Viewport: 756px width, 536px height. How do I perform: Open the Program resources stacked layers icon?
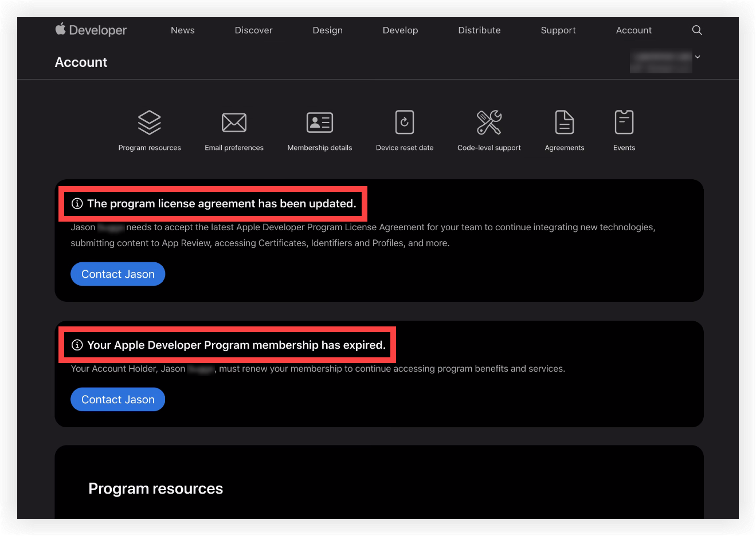pos(150,123)
